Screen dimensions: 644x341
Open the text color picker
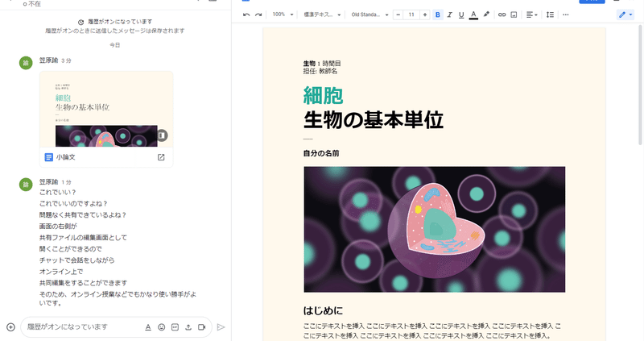473,15
